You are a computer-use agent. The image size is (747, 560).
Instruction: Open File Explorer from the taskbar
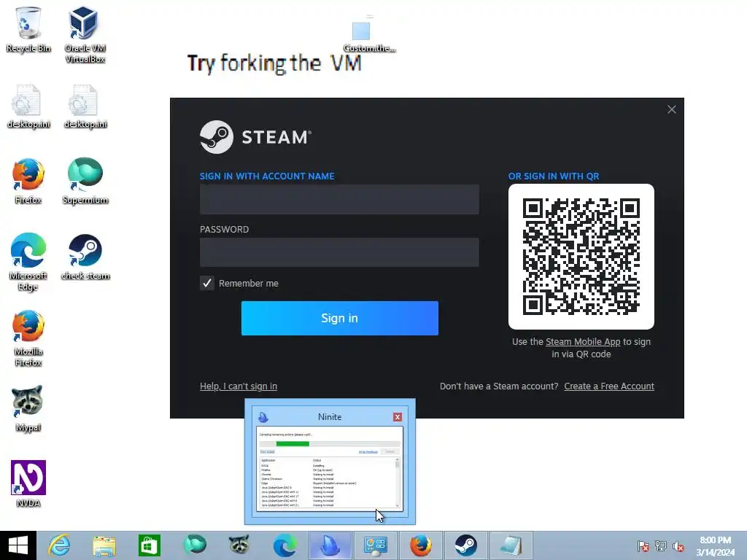coord(104,545)
